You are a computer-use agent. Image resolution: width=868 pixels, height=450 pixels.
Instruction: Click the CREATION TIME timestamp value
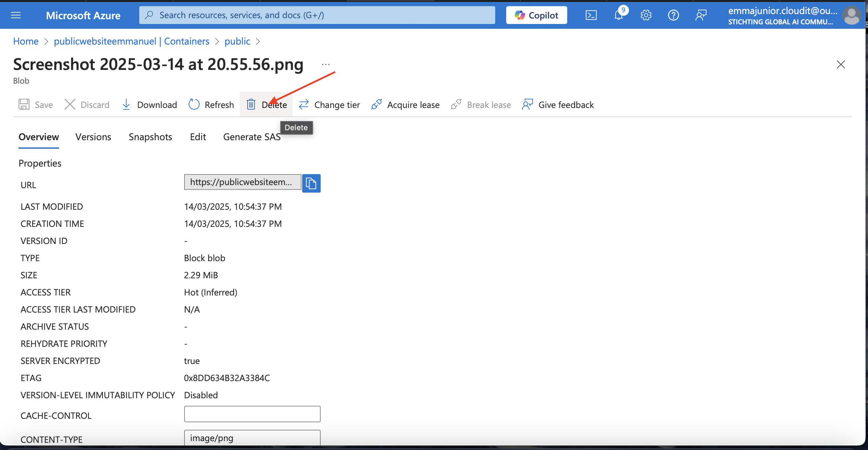point(233,223)
